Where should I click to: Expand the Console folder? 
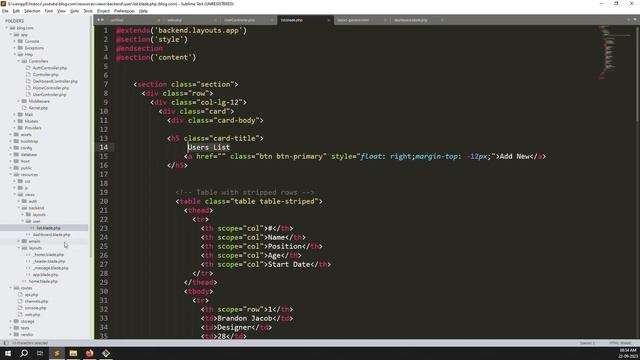[x=15, y=41]
